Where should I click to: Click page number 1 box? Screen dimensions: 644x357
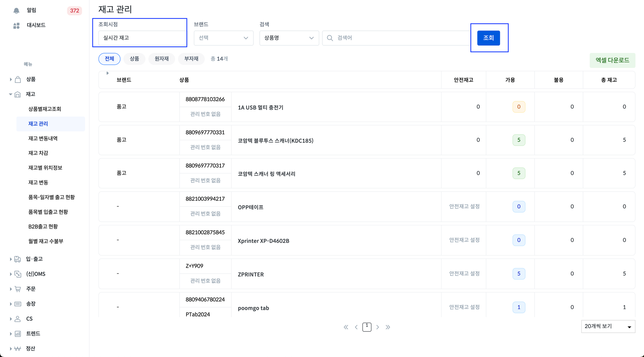click(x=367, y=327)
